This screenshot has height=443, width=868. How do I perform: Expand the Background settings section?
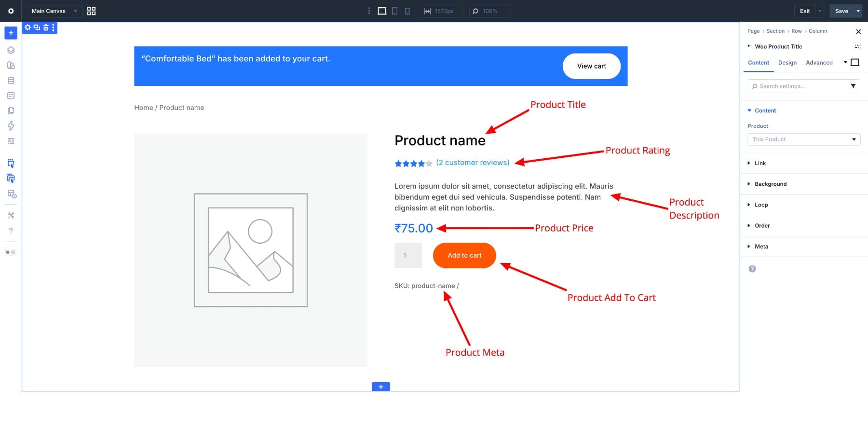point(770,184)
